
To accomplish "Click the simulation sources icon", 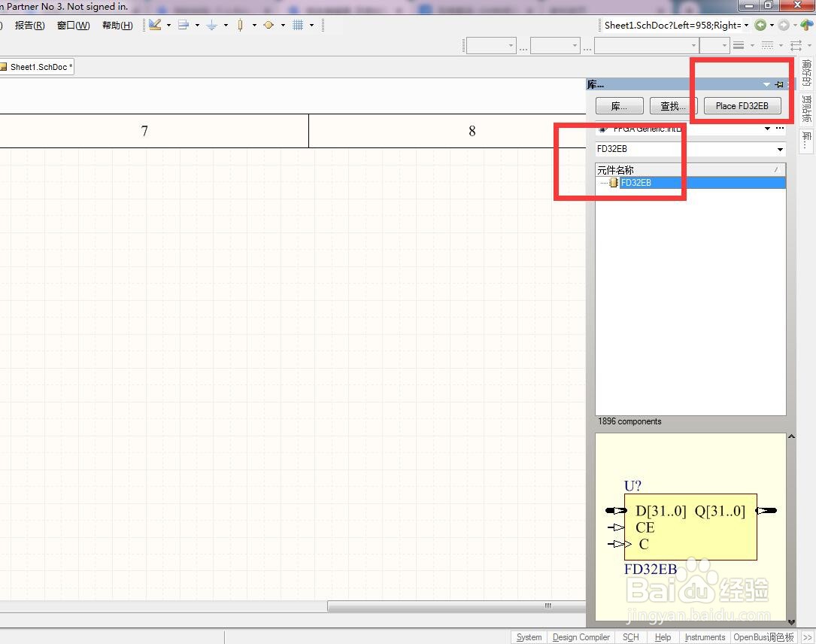I will point(268,25).
